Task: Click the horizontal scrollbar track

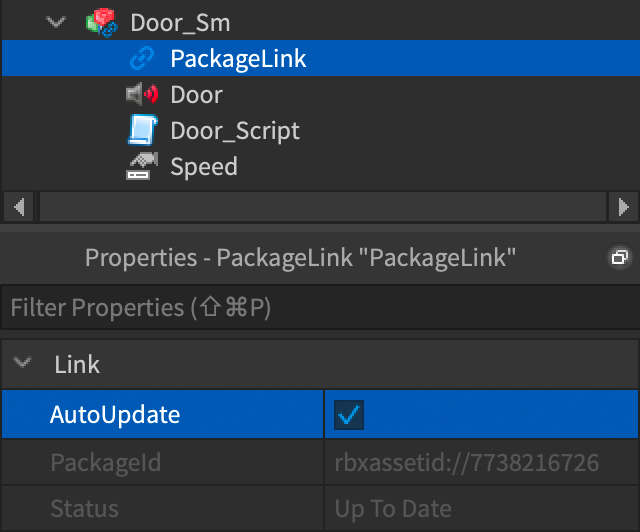Action: point(322,207)
